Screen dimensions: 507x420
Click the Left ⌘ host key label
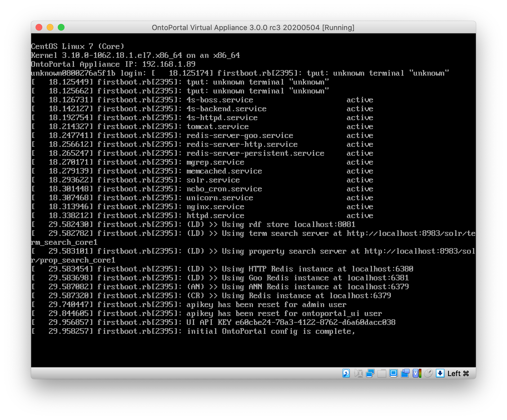coord(458,373)
